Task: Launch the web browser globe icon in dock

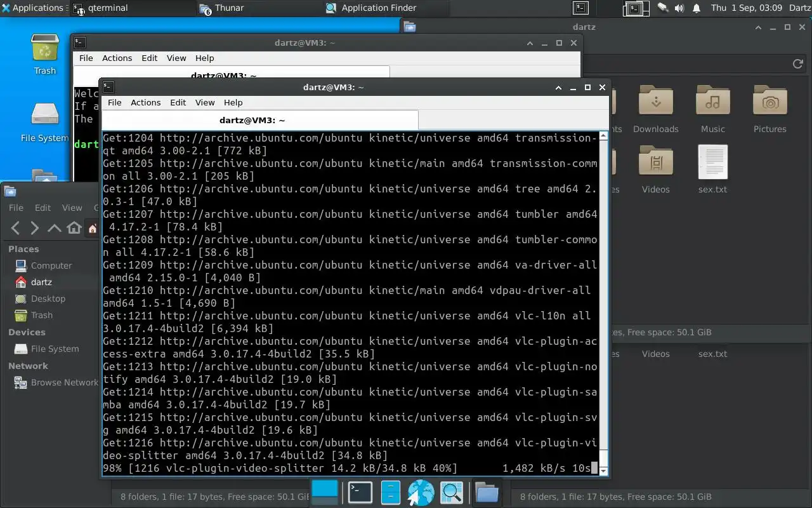Action: click(421, 493)
